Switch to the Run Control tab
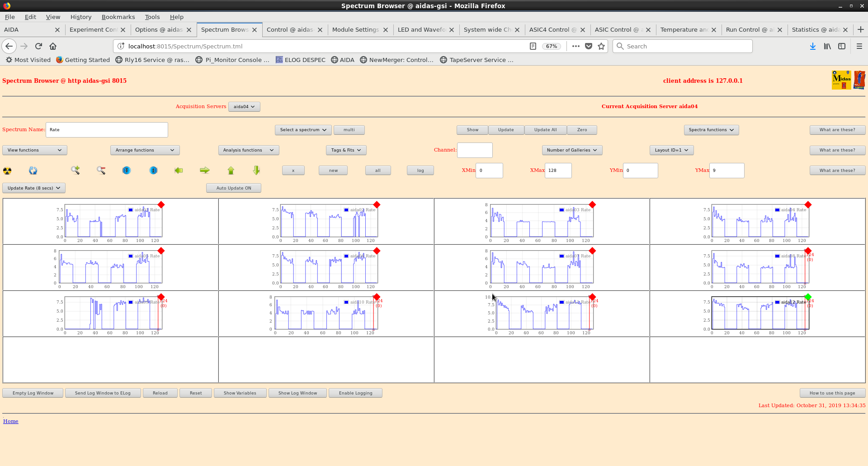 tap(749, 29)
